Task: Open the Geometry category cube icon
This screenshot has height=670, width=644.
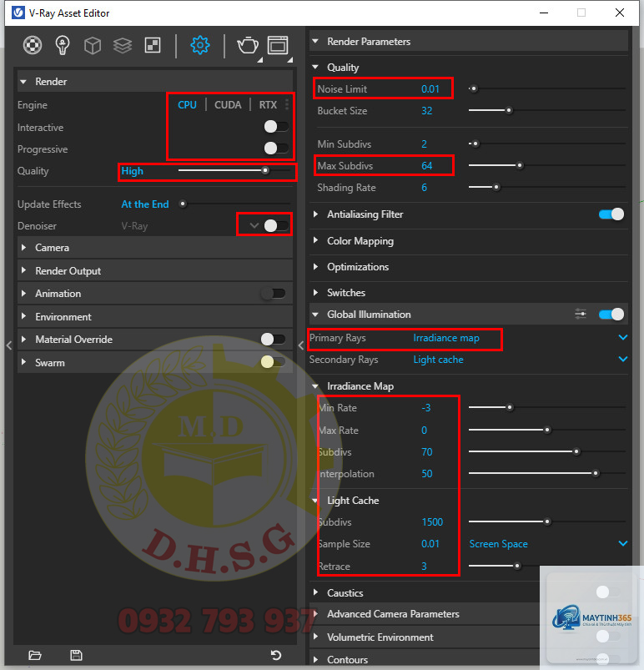Action: (93, 45)
